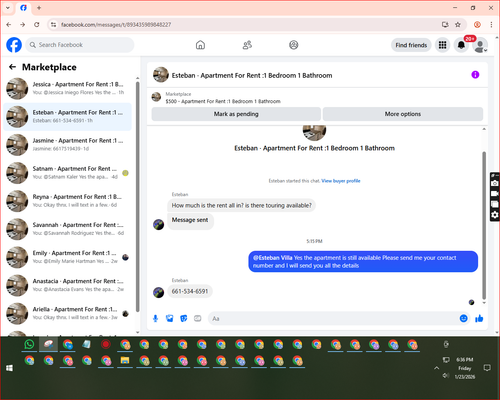The image size is (500, 400).
Task: Click Mark as pending button
Action: 236,114
